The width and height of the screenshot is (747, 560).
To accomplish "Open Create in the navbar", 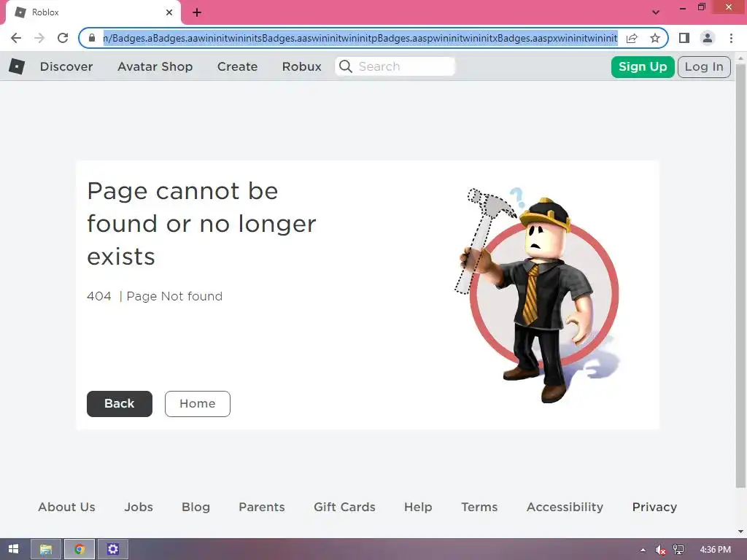I will coord(237,66).
